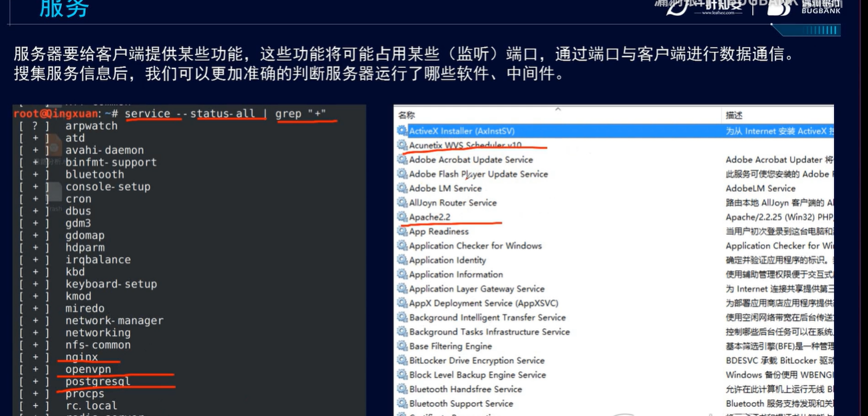868x416 pixels.
Task: Click nginx entry in terminal output
Action: (82, 357)
